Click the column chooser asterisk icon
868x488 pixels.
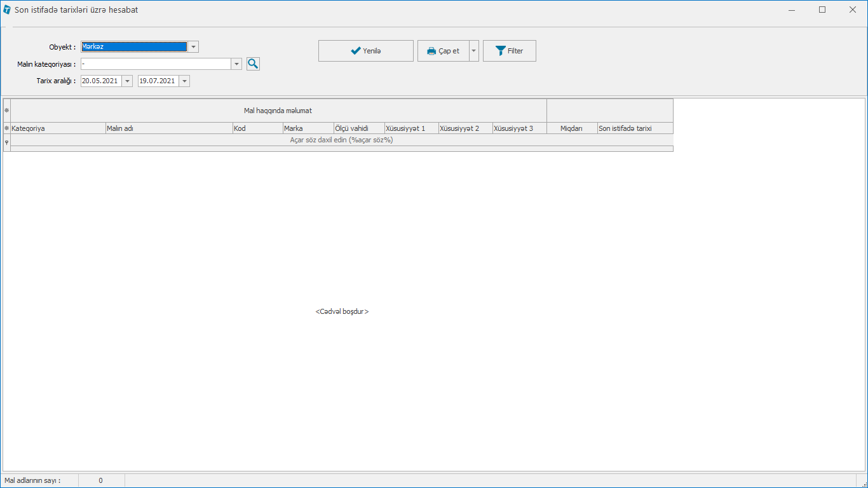point(7,128)
